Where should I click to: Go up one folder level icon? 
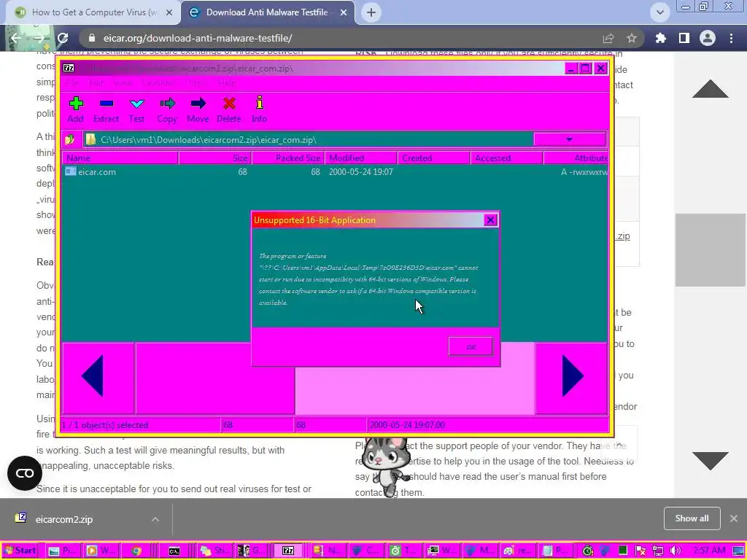(x=70, y=139)
